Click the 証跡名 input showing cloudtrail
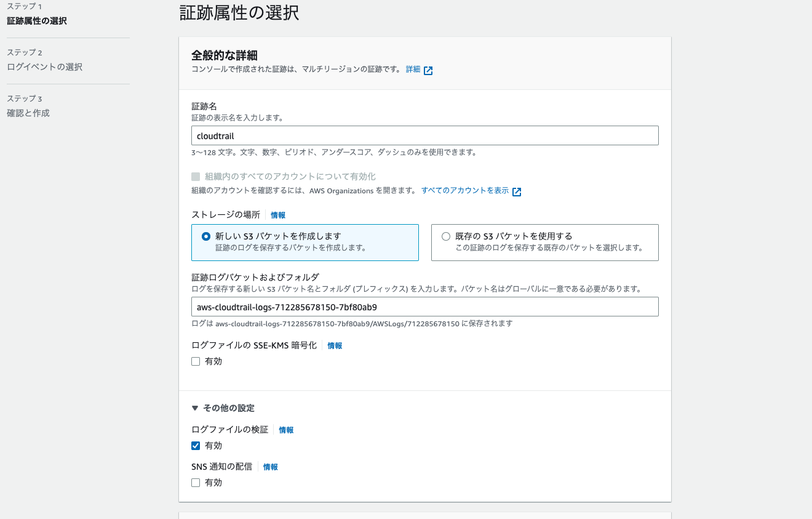The width and height of the screenshot is (812, 519). [x=424, y=135]
